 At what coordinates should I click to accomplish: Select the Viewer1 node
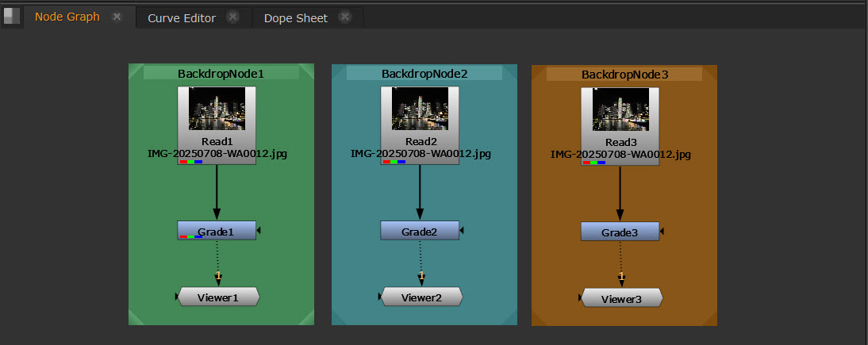219,297
